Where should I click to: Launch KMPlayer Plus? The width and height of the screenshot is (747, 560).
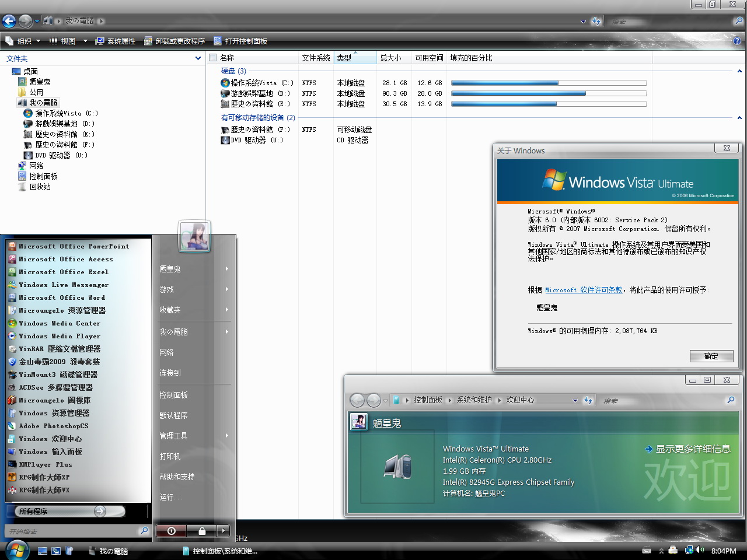pos(40,464)
